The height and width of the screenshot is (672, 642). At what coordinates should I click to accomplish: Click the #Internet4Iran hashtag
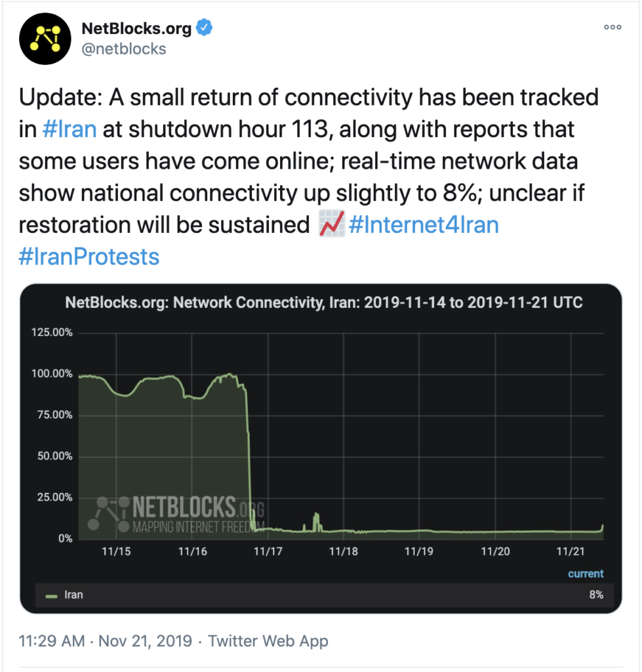(424, 225)
